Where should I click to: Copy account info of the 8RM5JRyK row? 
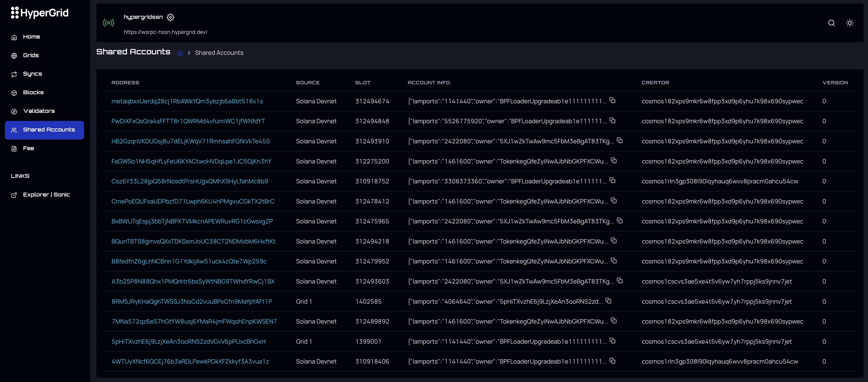pyautogui.click(x=608, y=300)
